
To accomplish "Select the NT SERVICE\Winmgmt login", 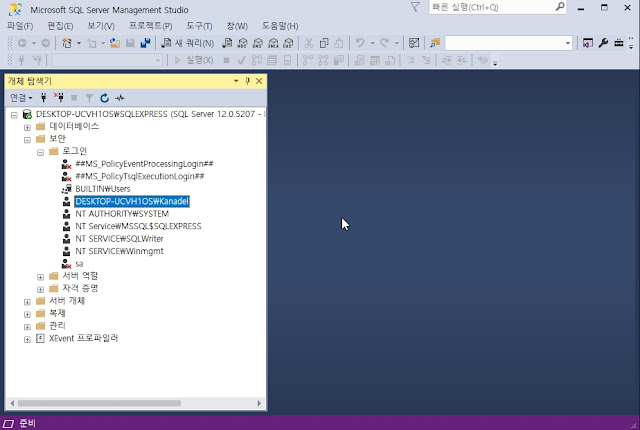I will (x=119, y=251).
